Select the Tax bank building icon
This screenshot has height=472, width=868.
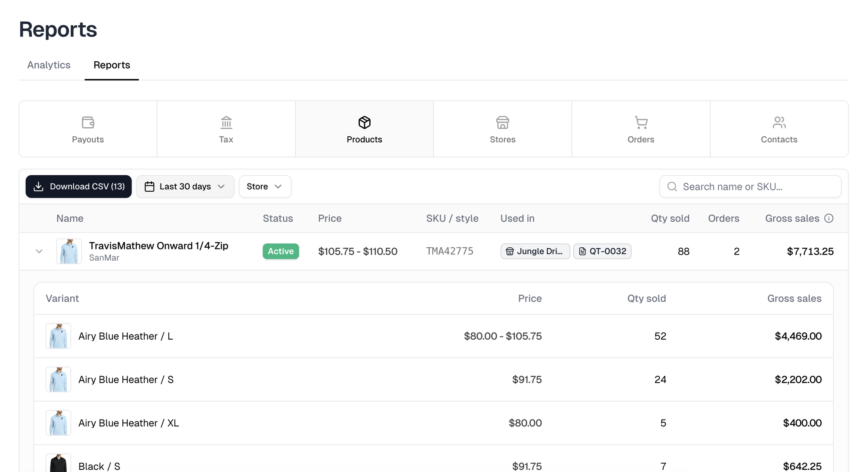click(x=226, y=122)
